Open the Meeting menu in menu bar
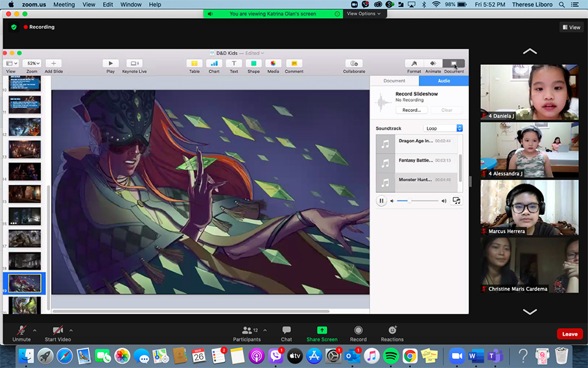Image resolution: width=588 pixels, height=368 pixels. [64, 5]
